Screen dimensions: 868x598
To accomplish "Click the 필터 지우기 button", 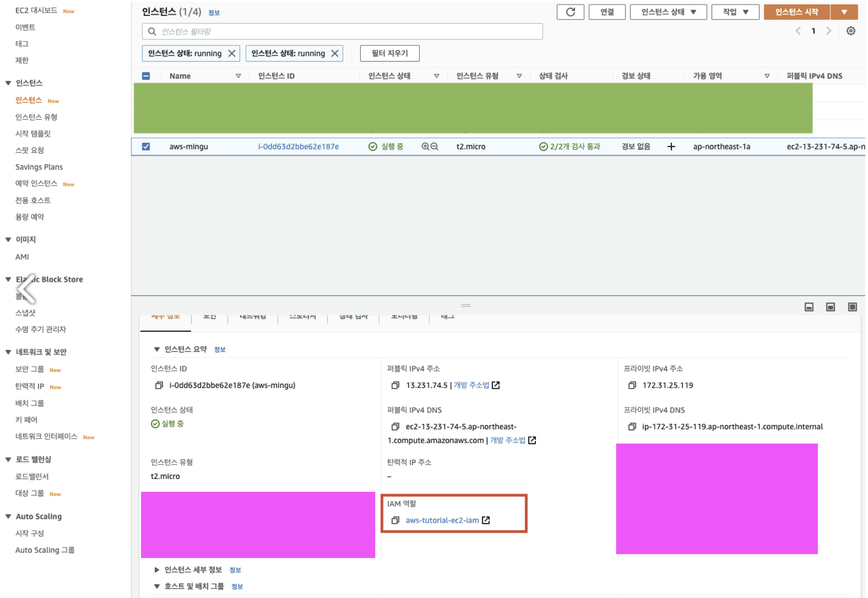I will (389, 53).
